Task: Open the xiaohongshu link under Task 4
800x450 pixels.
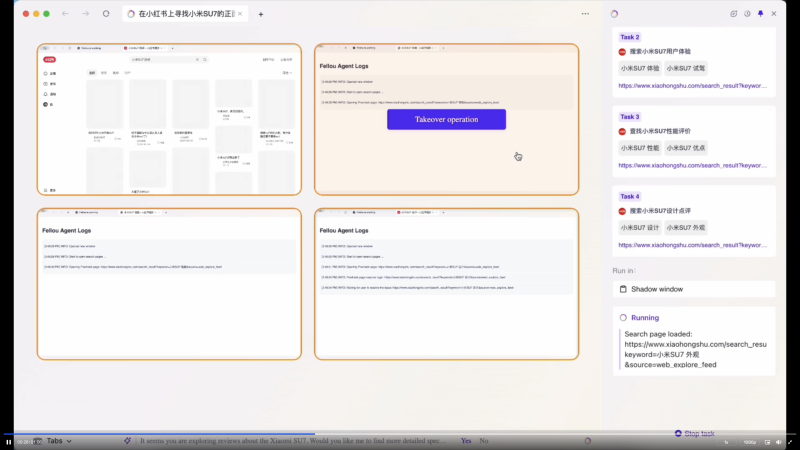Action: coord(692,245)
